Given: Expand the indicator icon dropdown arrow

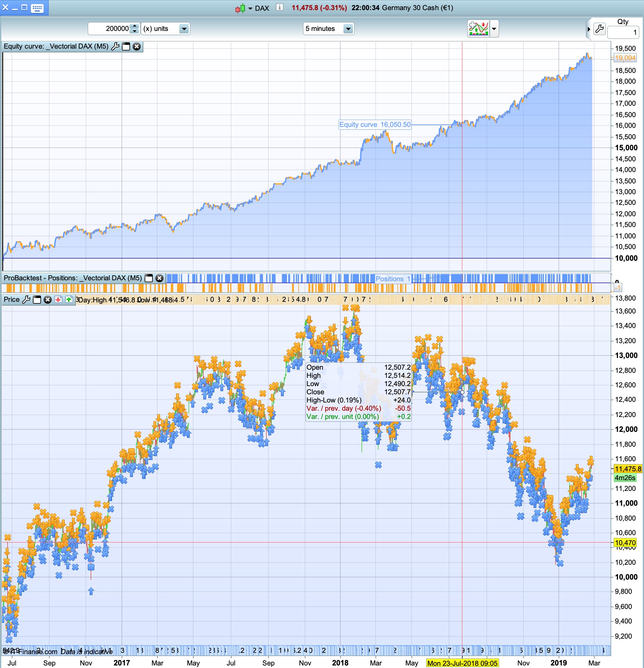Looking at the screenshot, I should tap(494, 29).
